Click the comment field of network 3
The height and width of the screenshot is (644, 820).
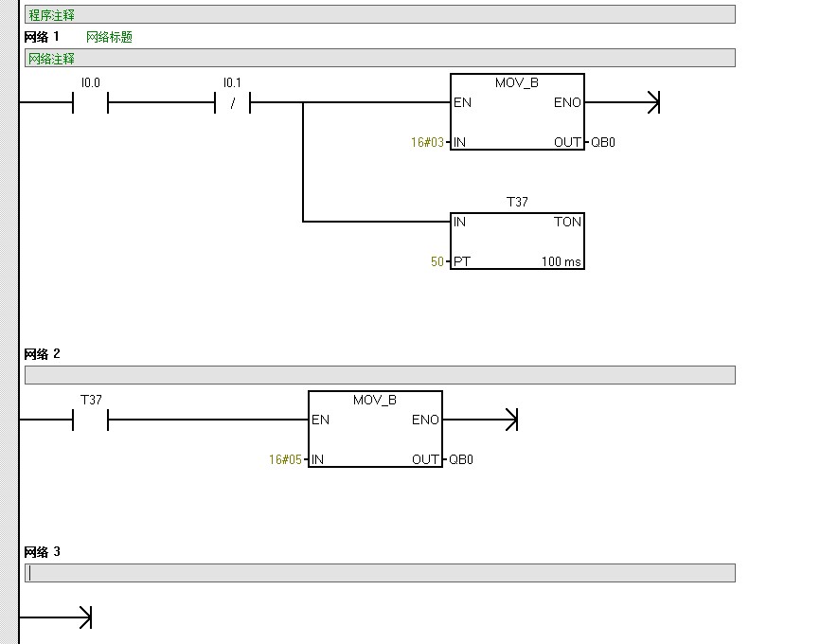(379, 573)
